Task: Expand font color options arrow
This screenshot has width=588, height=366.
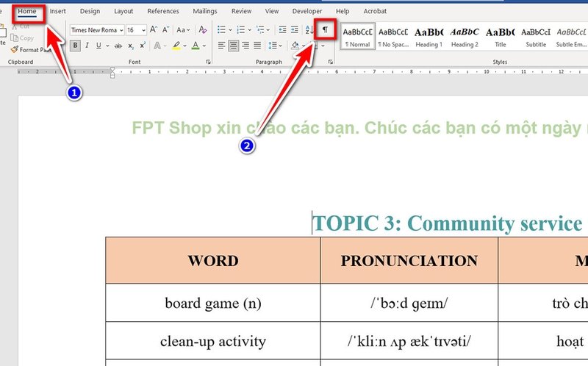Action: point(204,46)
